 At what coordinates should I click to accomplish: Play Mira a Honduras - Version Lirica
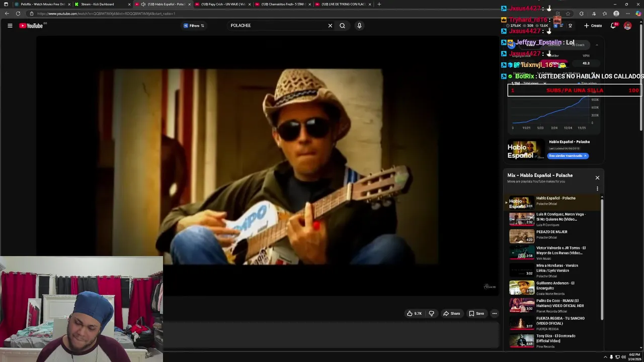pos(553,270)
